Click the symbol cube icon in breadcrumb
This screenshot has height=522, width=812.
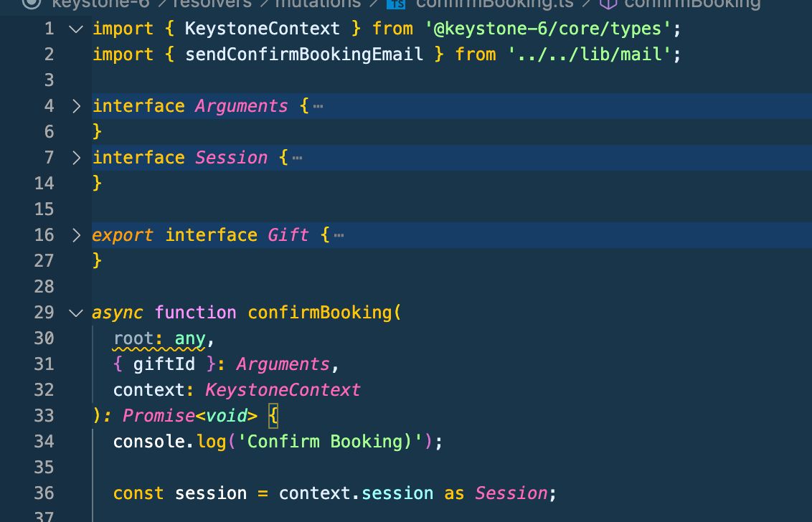point(608,4)
